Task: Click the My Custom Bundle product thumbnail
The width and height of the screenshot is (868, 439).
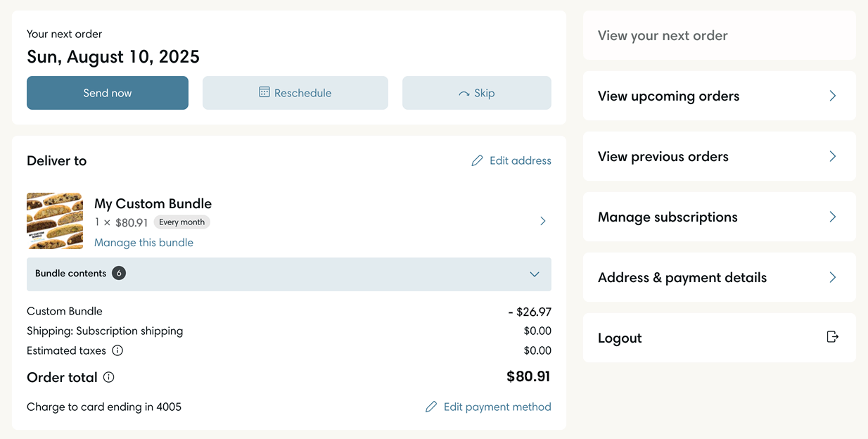Action: 55,221
